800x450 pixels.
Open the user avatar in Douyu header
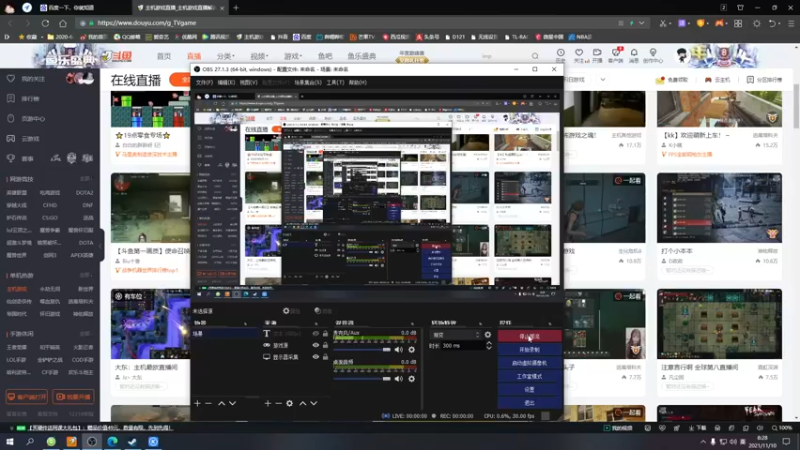(x=682, y=55)
